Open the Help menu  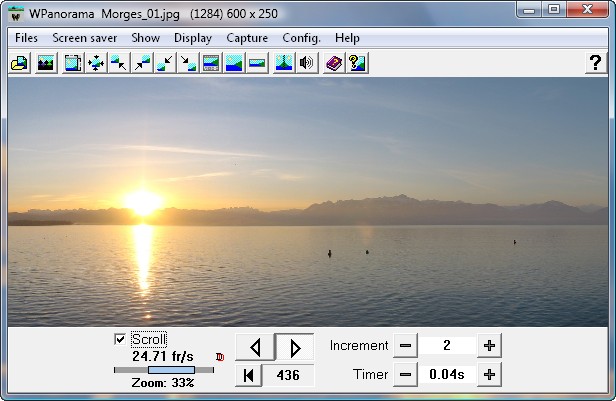click(x=347, y=38)
